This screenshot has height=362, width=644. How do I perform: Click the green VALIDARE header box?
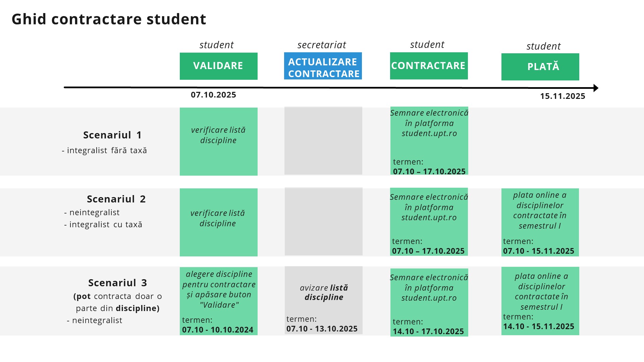(x=218, y=66)
